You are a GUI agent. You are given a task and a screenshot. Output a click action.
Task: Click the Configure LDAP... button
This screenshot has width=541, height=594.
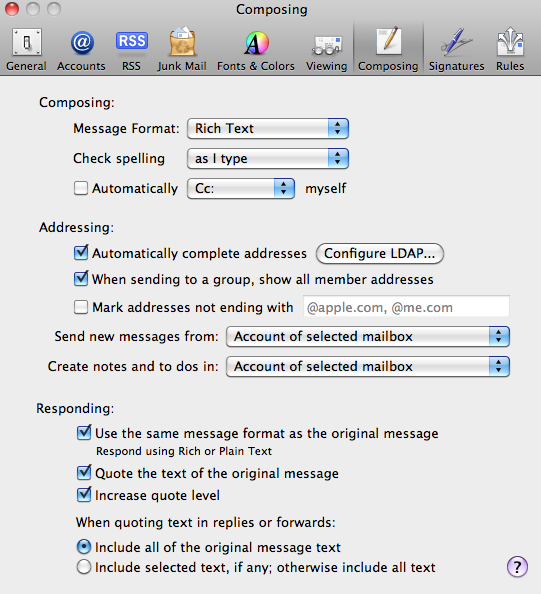380,253
